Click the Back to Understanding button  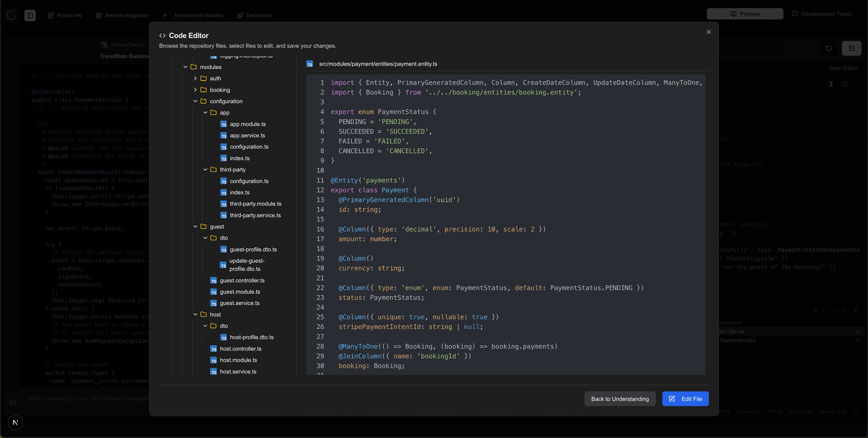pos(620,399)
